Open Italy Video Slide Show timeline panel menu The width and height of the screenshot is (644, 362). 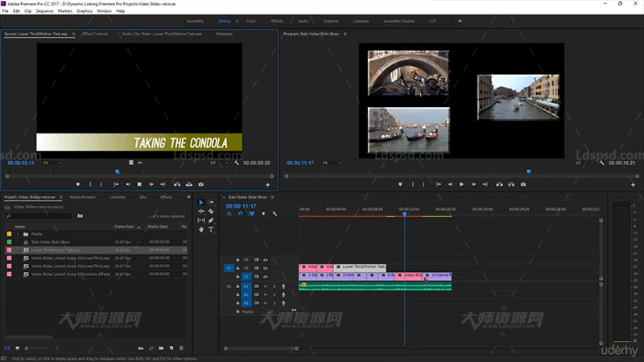pos(272,197)
